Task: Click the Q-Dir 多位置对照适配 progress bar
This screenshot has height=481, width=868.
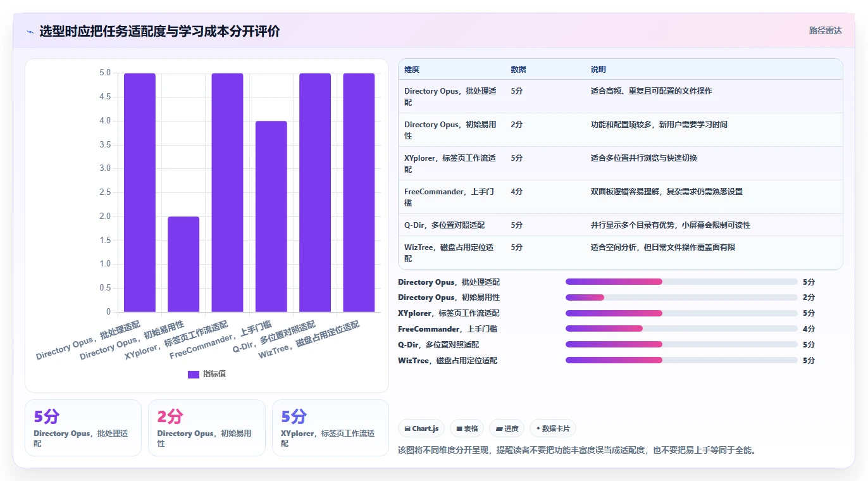Action: (681, 345)
